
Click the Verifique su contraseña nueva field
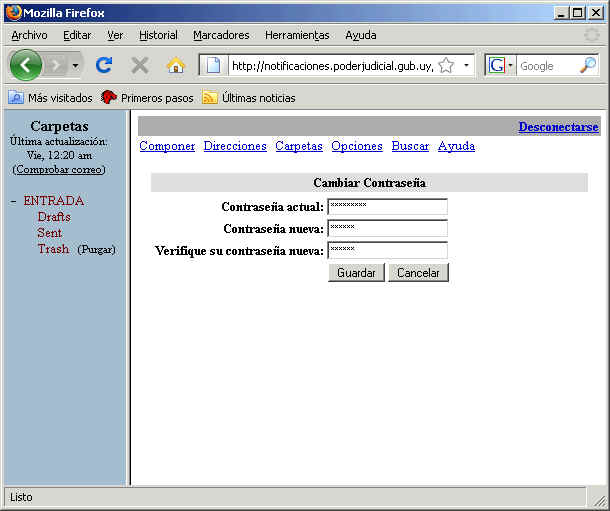pos(387,250)
